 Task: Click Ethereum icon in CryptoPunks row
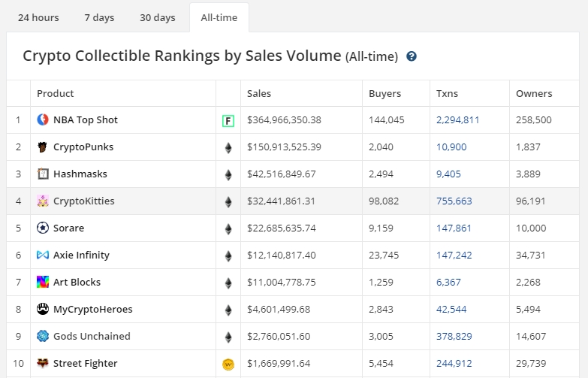228,147
